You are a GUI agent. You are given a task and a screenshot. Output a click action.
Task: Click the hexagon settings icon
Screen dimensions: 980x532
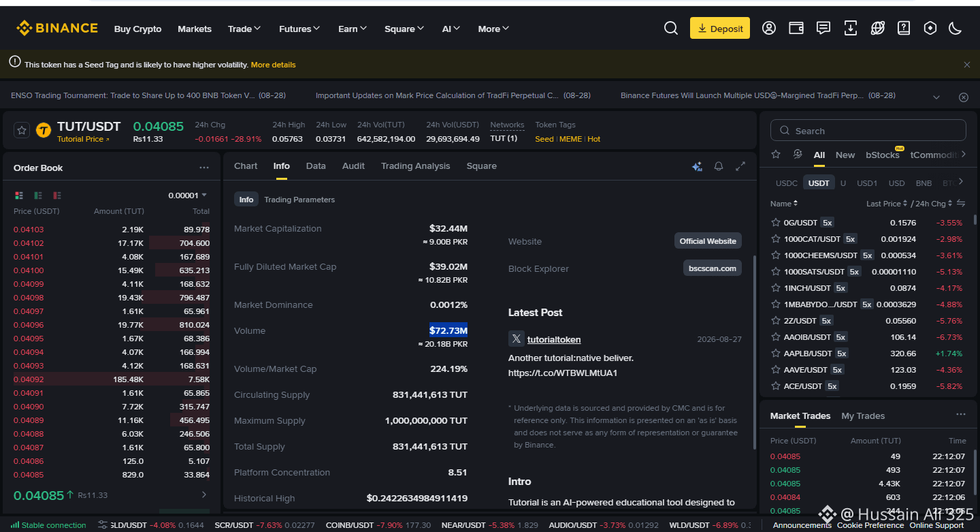(x=930, y=28)
